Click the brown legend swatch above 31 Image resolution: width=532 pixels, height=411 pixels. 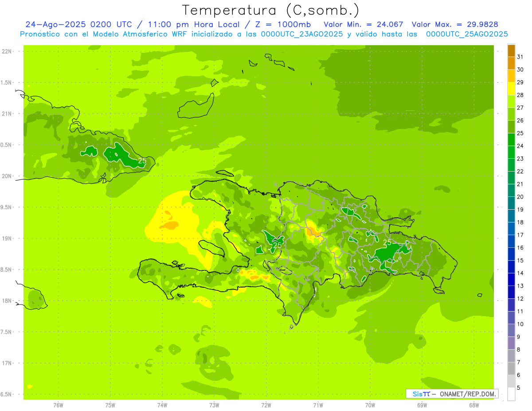pyautogui.click(x=511, y=51)
